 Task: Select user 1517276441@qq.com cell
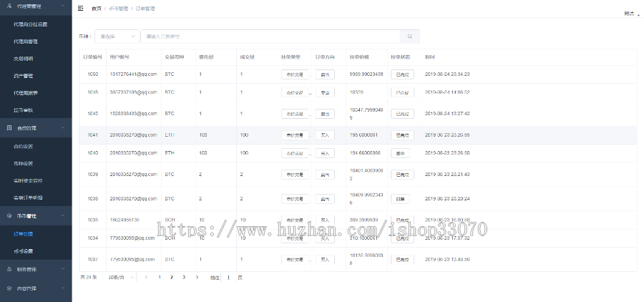pos(134,74)
